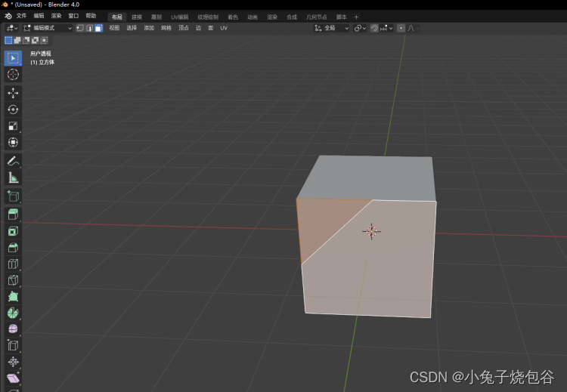Screen dimensions: 567x392
Task: Choose the Scale tool
Action: (x=13, y=125)
